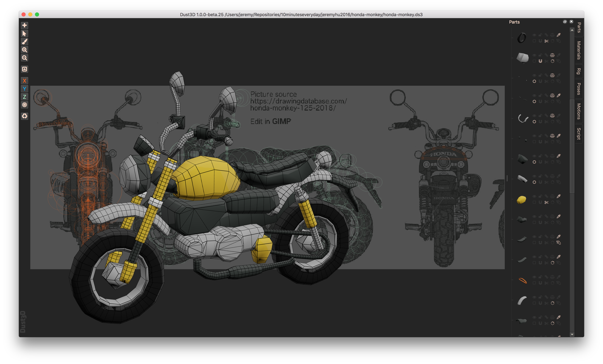The image size is (603, 364).
Task: Click the Zoom out magnifier tool
Action: pos(24,58)
